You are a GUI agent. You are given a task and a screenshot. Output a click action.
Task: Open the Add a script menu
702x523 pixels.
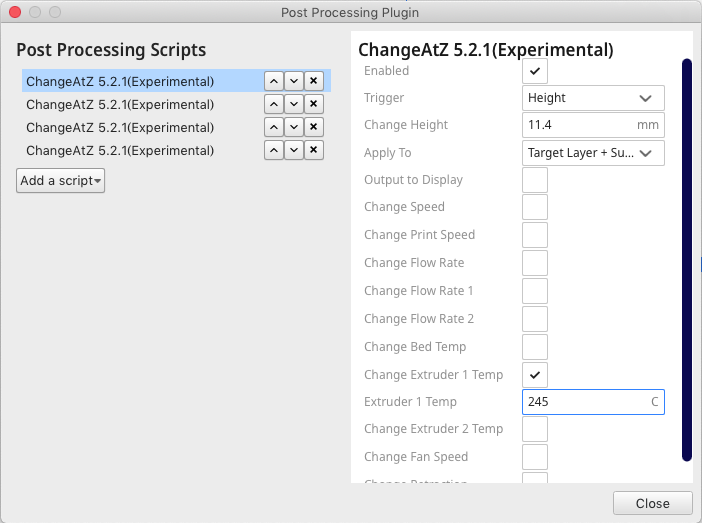click(x=60, y=181)
